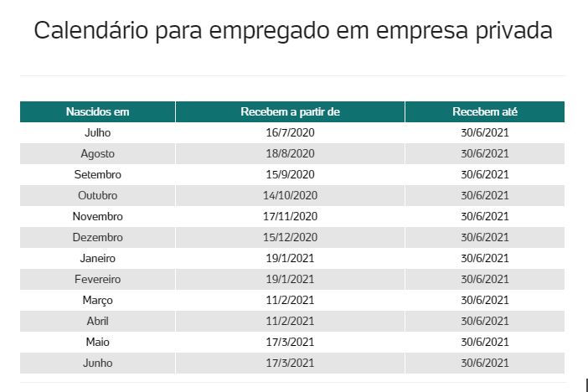Click the 14/10/2020 date cell
Screen dimensions: 588x392
pyautogui.click(x=290, y=195)
